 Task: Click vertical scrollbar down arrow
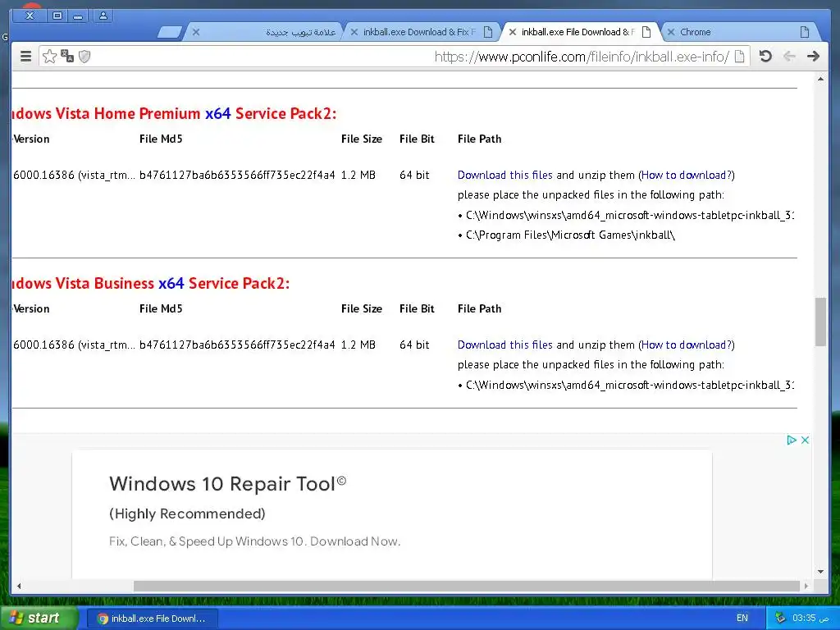pos(820,572)
